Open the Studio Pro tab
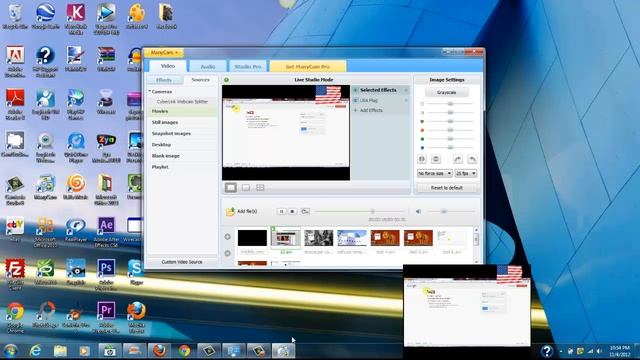 248,66
